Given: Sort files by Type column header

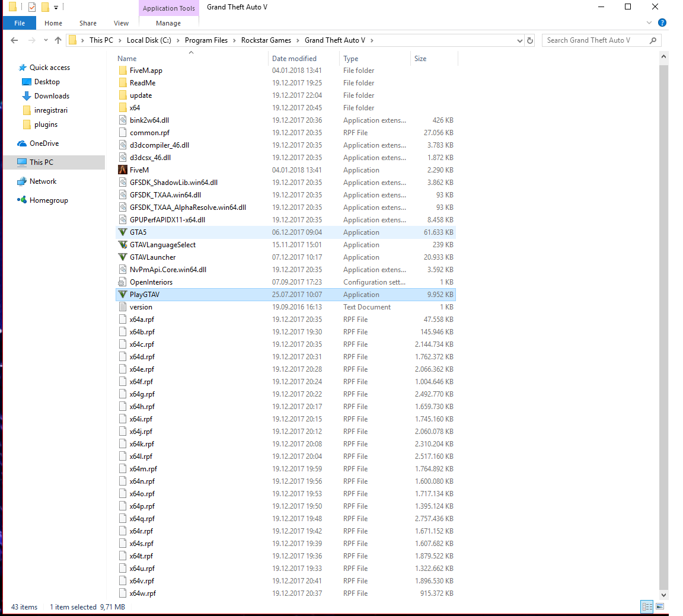Looking at the screenshot, I should coord(375,58).
